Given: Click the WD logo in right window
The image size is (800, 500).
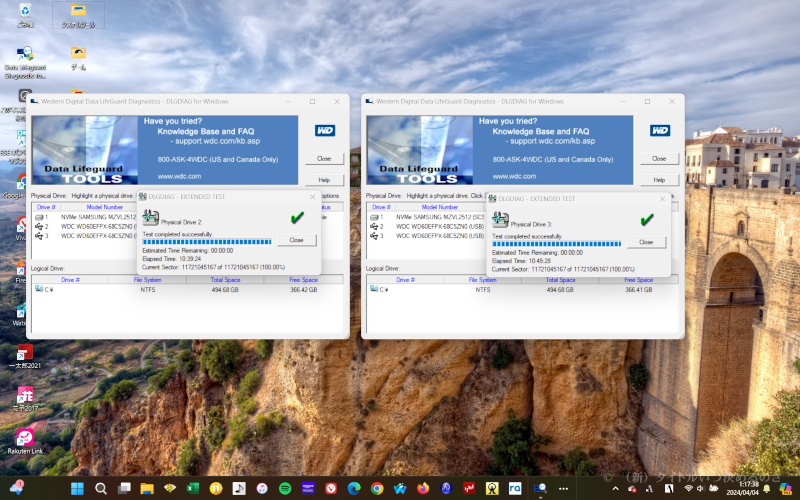Looking at the screenshot, I should (660, 131).
